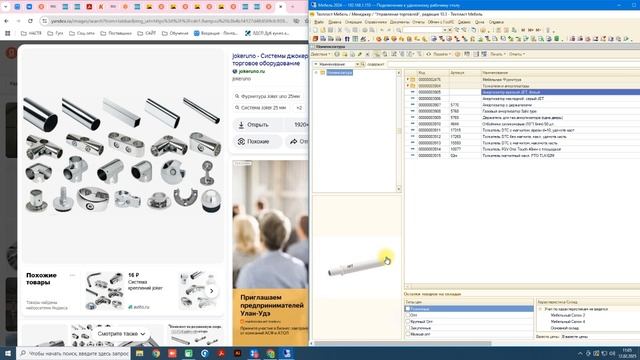Go back in the browser window

click(7, 21)
